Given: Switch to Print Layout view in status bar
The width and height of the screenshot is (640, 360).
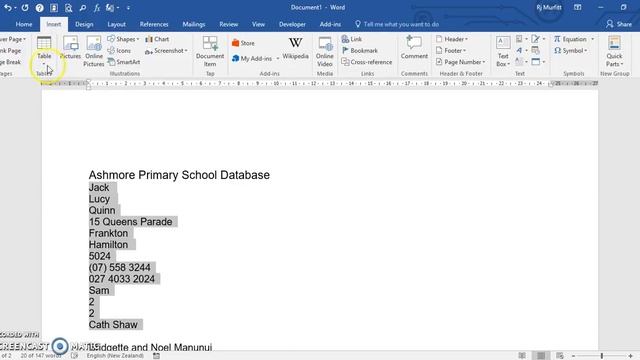Looking at the screenshot, I should click(x=541, y=356).
